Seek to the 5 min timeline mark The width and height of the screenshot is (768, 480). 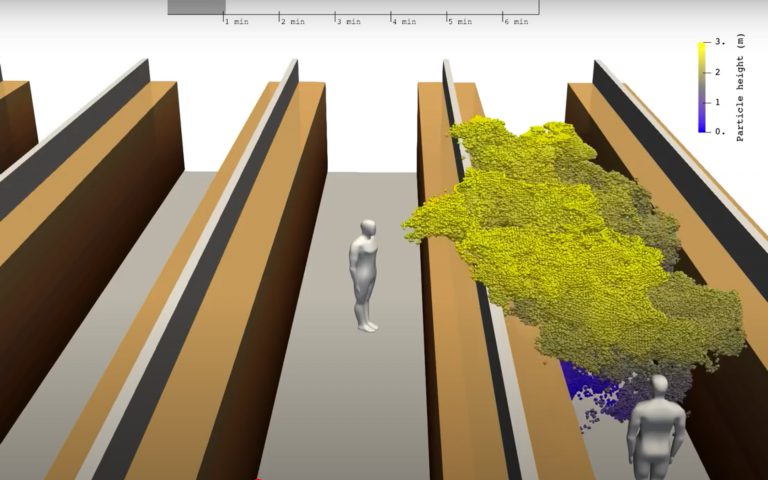(448, 17)
